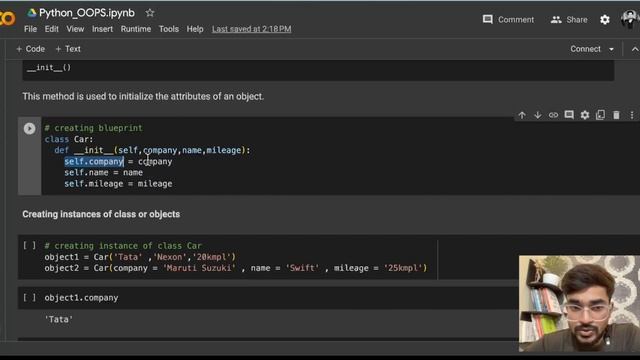640x360 pixels.
Task: Open the File menu
Action: click(x=30, y=29)
